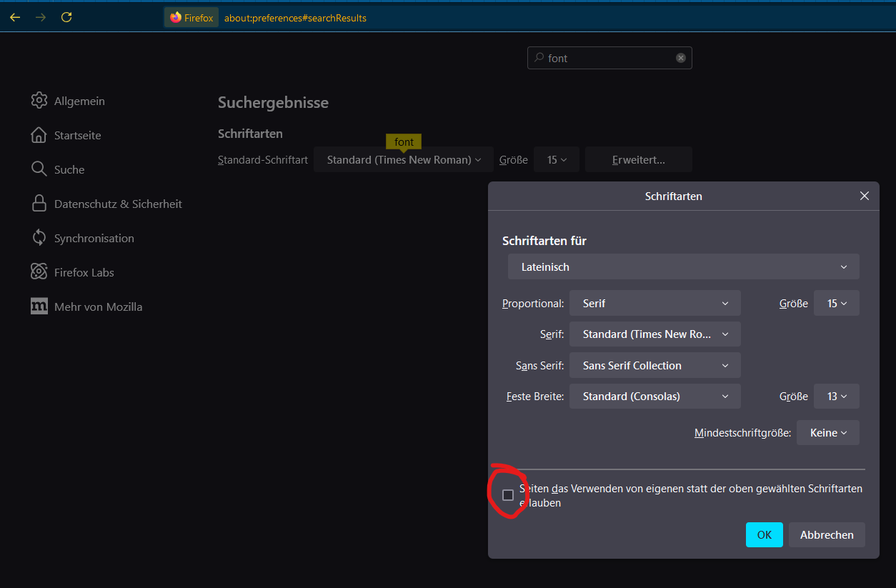Confirm font dialog with OK button
The width and height of the screenshot is (896, 588).
click(x=764, y=535)
